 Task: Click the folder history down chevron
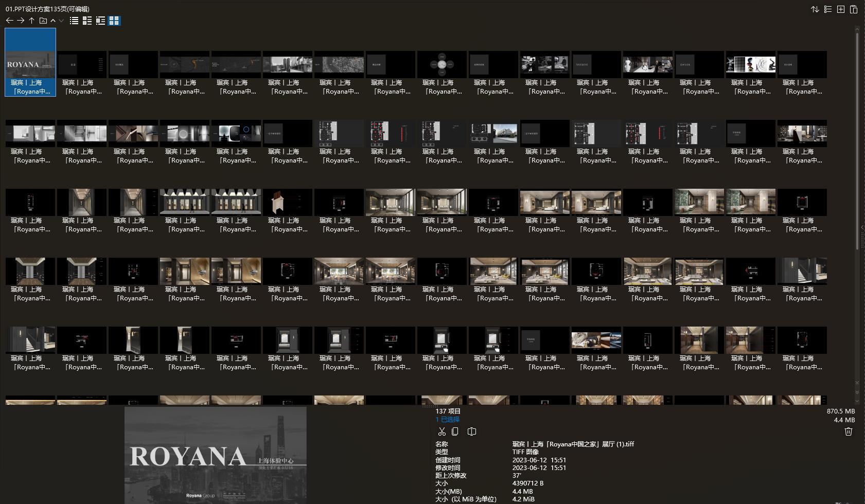[61, 21]
